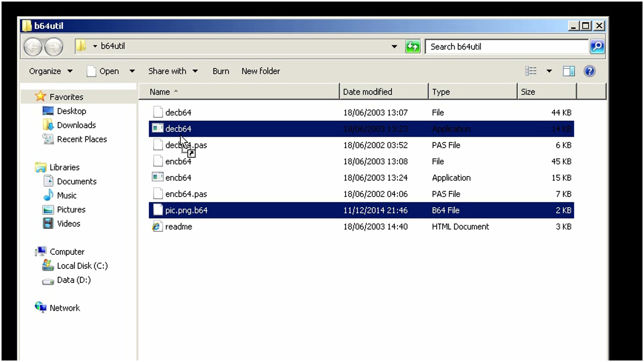The width and height of the screenshot is (644, 362).
Task: Click the encb64.pas file icon
Action: [157, 194]
